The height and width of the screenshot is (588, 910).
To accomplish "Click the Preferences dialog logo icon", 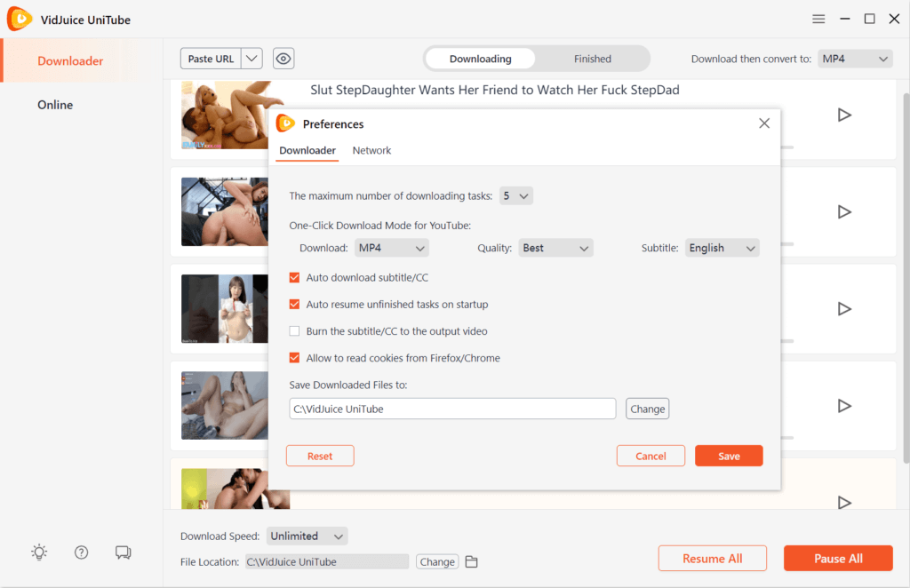I will pyautogui.click(x=285, y=123).
